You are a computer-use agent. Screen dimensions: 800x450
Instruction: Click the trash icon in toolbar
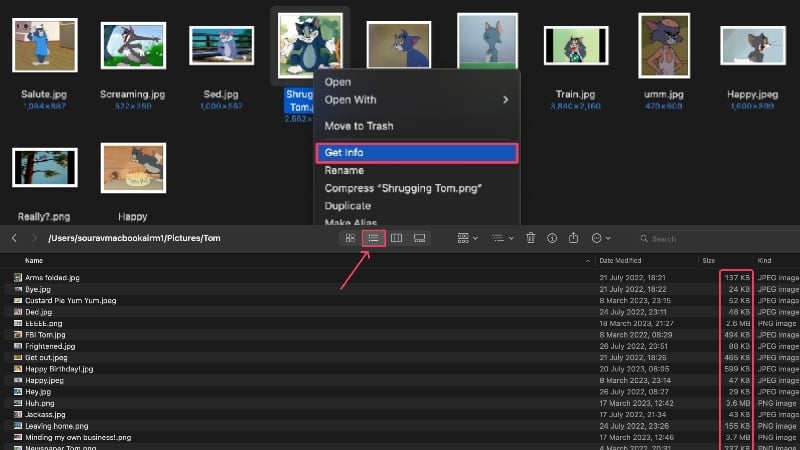(531, 238)
